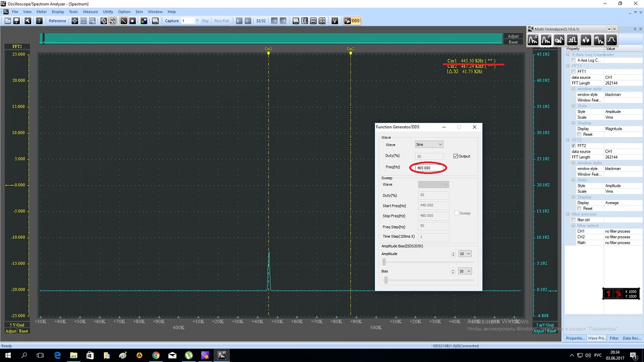Open the Windows Start menu
644x362 pixels.
(x=8, y=355)
